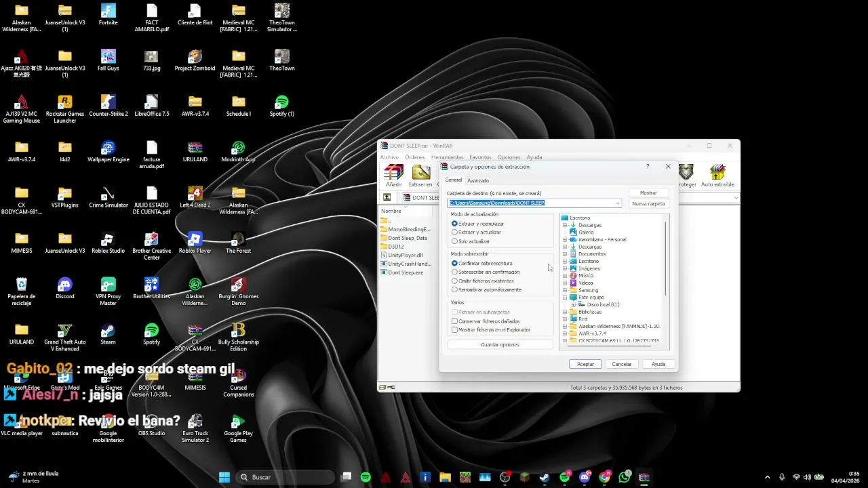Click the Extraer en toolbar icon
The height and width of the screenshot is (488, 868).
421,175
